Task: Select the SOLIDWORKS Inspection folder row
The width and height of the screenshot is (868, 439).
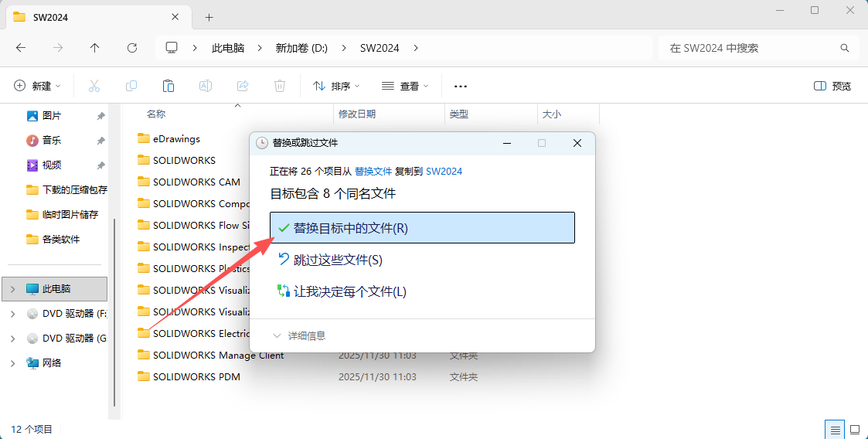Action: coord(193,247)
